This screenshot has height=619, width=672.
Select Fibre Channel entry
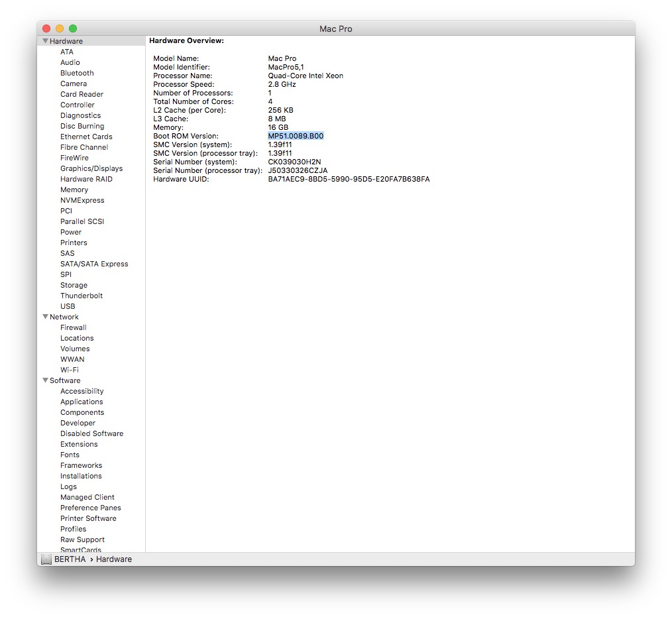(x=84, y=148)
